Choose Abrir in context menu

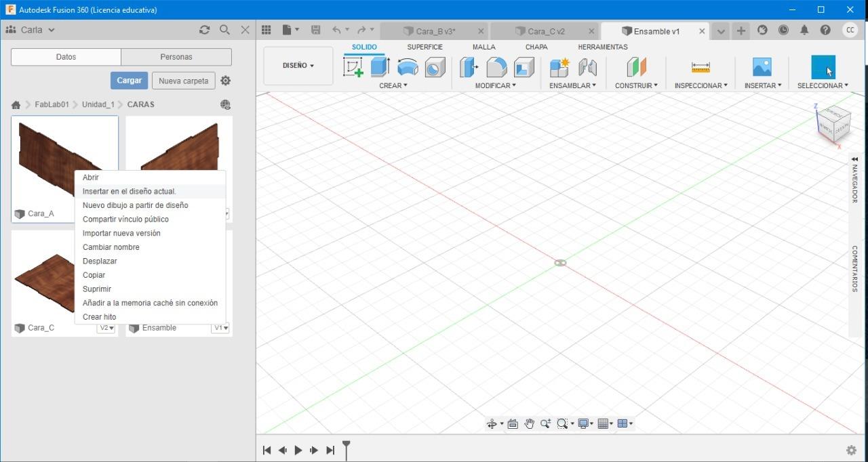(150, 177)
